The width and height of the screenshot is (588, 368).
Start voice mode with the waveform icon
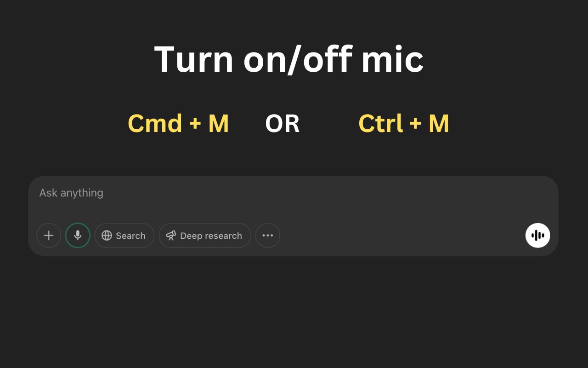[x=537, y=236]
